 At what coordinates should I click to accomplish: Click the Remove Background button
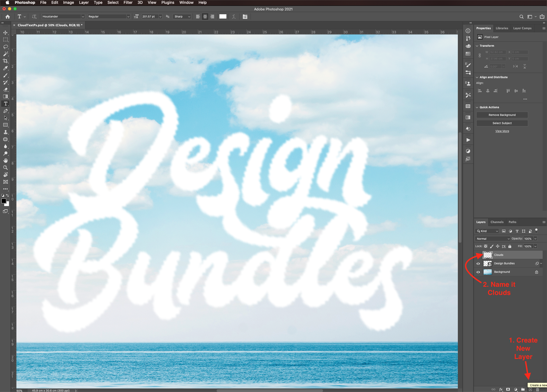tap(502, 115)
